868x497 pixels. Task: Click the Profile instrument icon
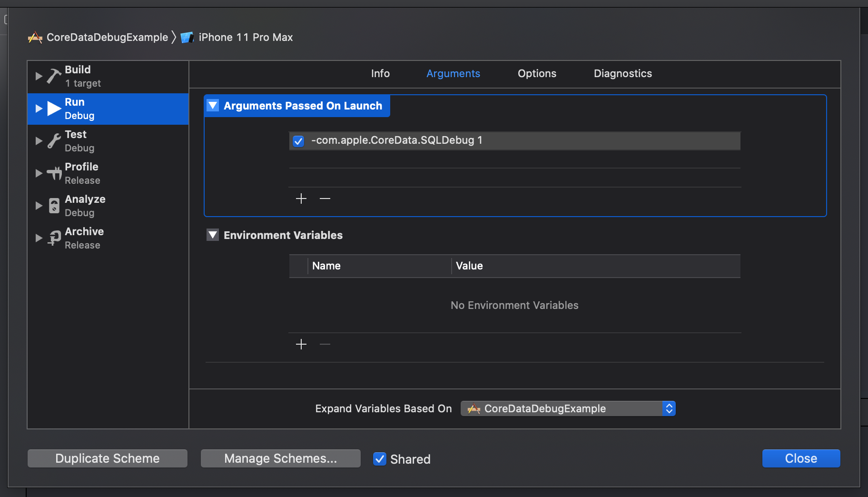54,173
